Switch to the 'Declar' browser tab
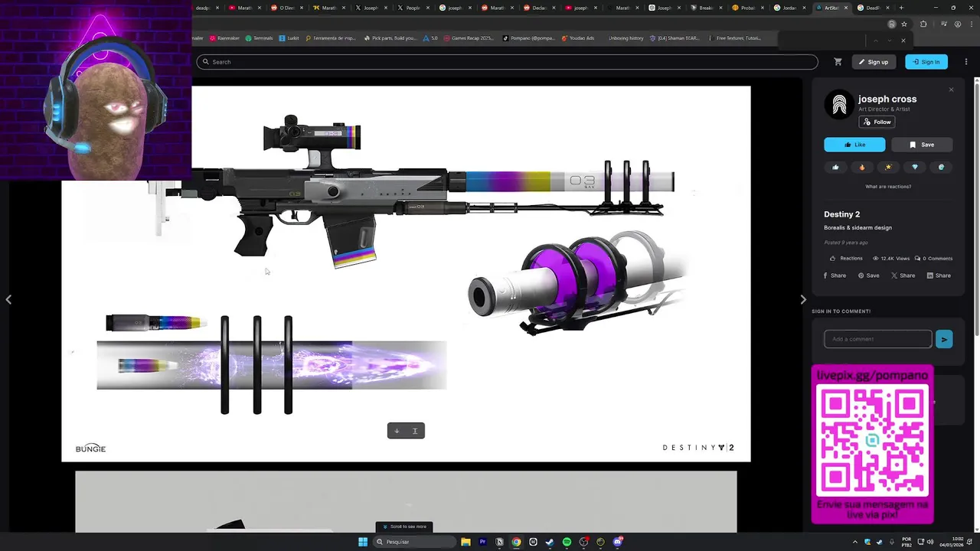 [540, 8]
